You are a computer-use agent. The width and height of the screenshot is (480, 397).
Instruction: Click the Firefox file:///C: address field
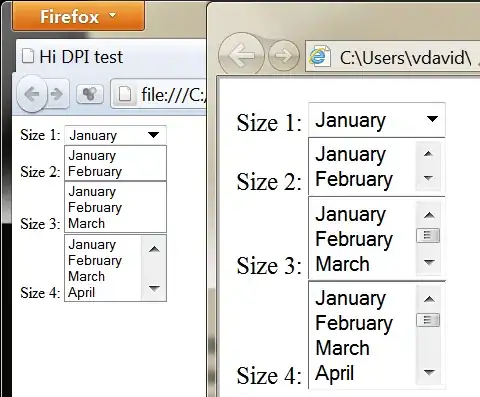point(159,94)
